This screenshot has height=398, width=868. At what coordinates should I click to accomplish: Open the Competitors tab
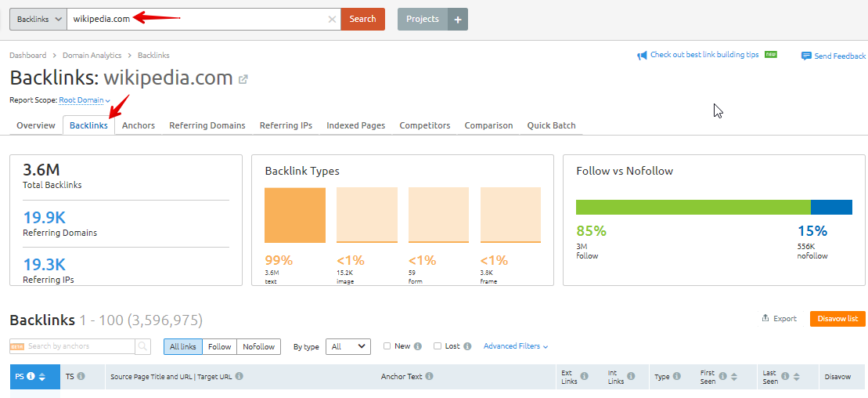click(425, 125)
